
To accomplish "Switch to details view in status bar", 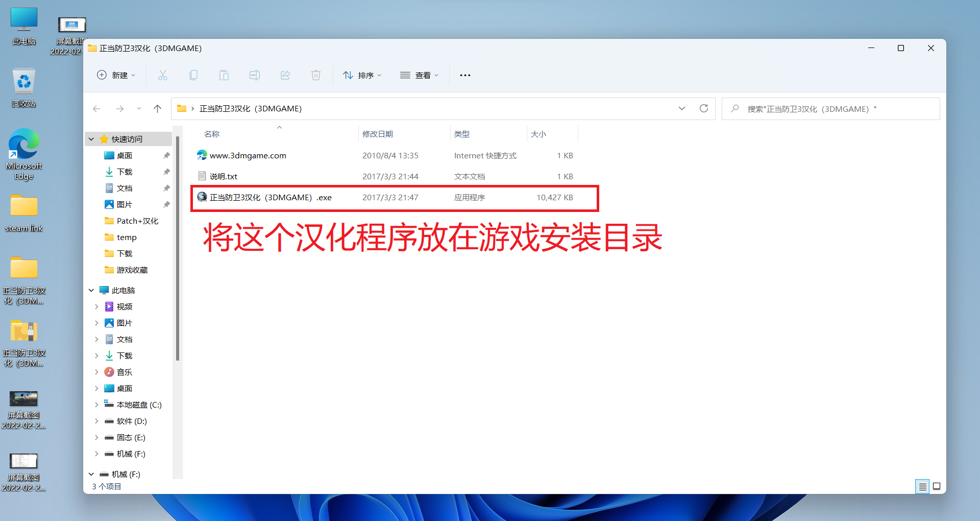I will pos(922,486).
